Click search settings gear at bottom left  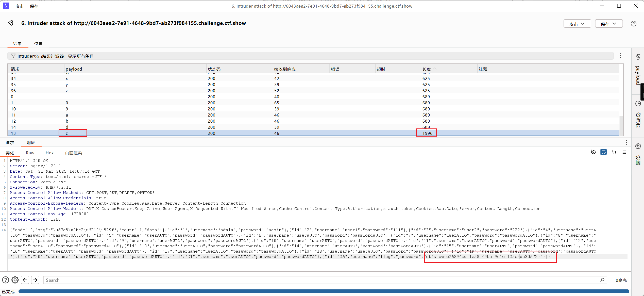pos(15,280)
